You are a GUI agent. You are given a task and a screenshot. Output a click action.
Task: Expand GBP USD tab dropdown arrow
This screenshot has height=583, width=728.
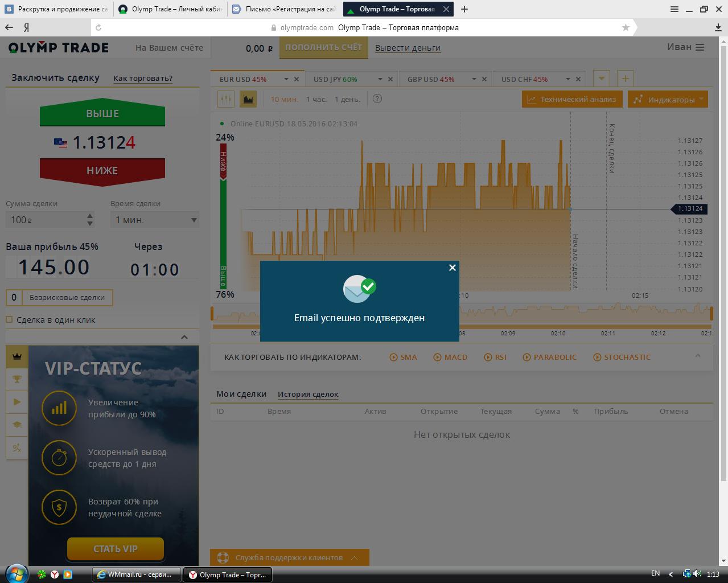point(474,79)
